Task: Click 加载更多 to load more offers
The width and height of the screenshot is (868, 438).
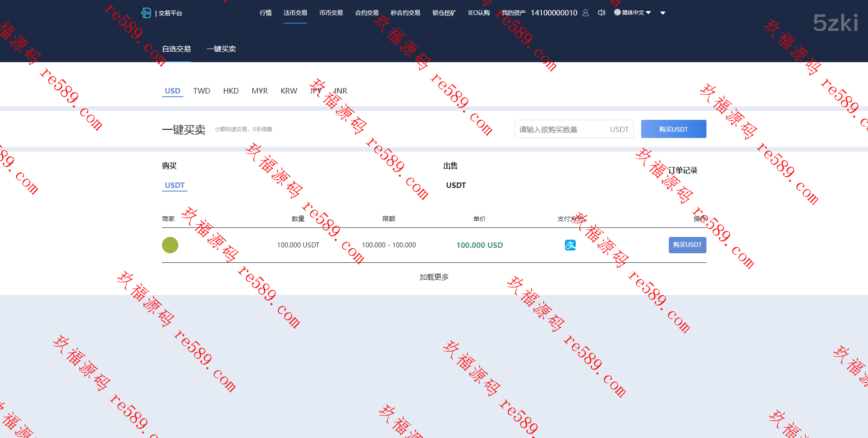Action: pyautogui.click(x=434, y=277)
